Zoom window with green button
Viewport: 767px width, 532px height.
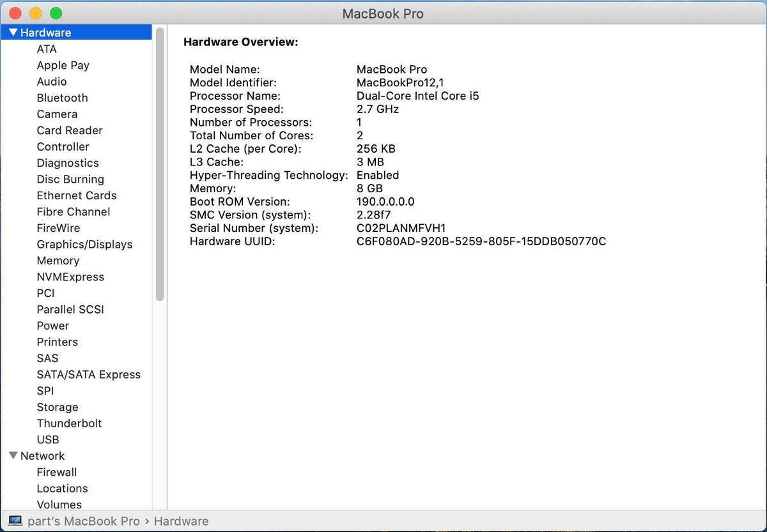click(x=56, y=13)
